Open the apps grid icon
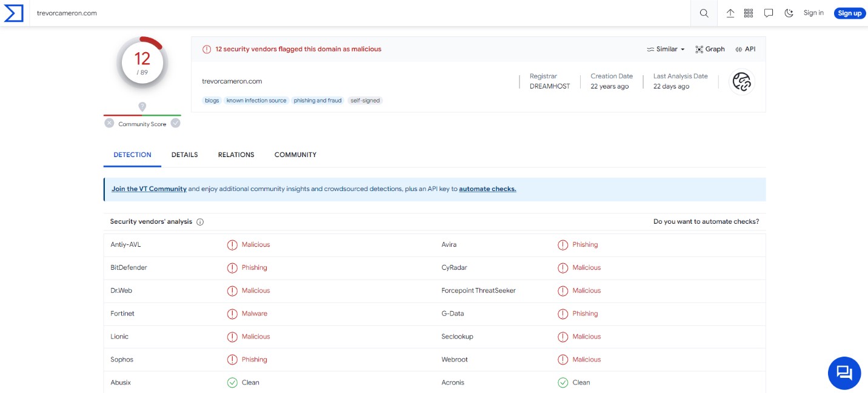This screenshot has height=393, width=868. click(x=749, y=13)
